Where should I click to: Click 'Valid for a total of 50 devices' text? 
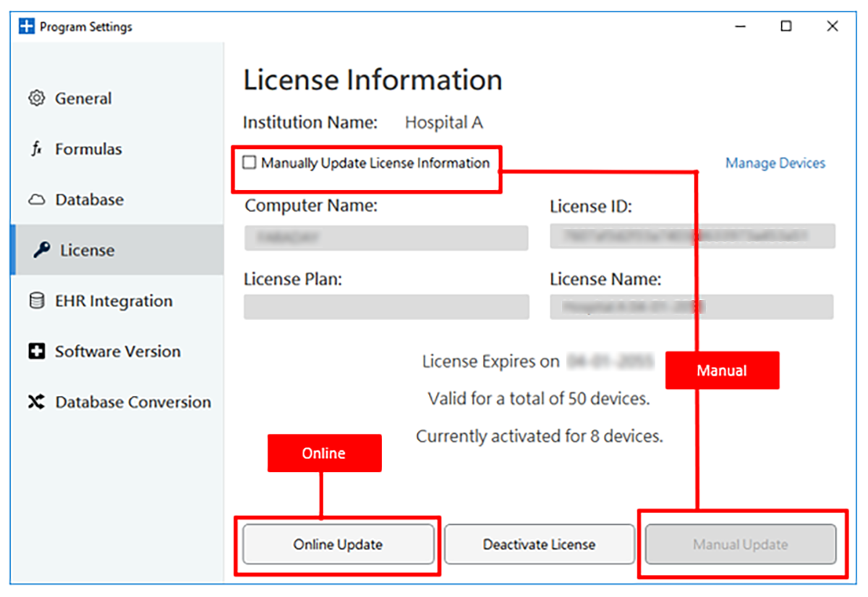point(539,398)
